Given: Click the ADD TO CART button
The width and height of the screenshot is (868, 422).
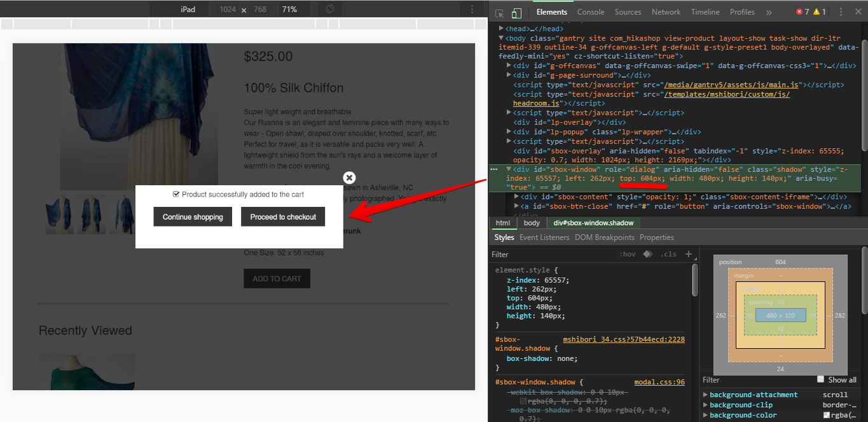Looking at the screenshot, I should click(277, 279).
